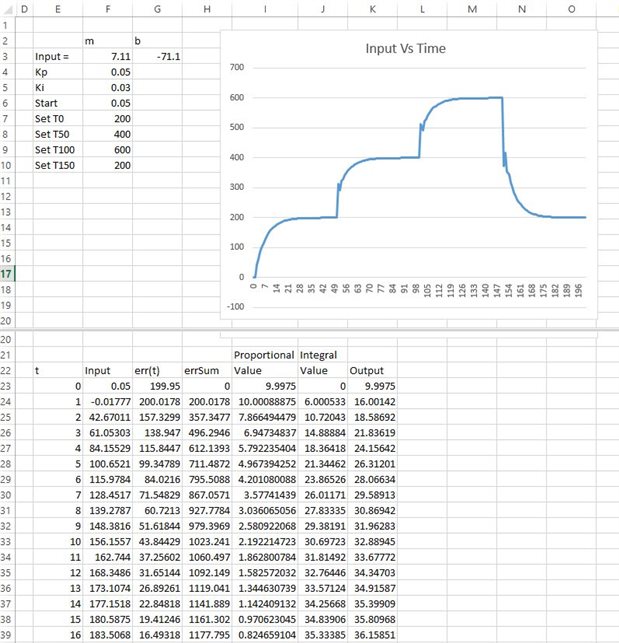
Task: Select the cell with 35.33385
Action: [x=322, y=635]
